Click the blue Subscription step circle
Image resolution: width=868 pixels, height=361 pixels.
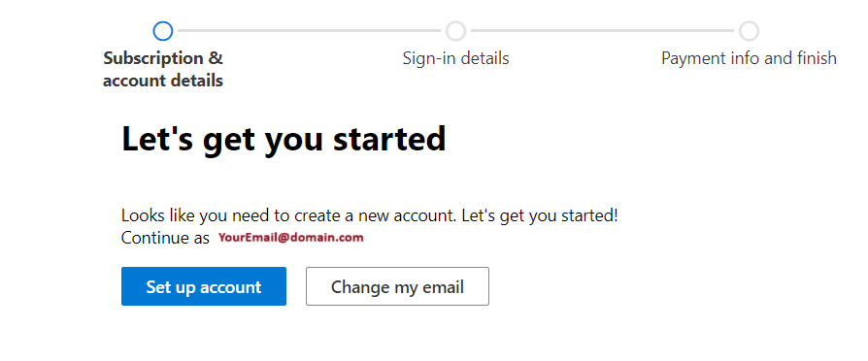click(163, 31)
